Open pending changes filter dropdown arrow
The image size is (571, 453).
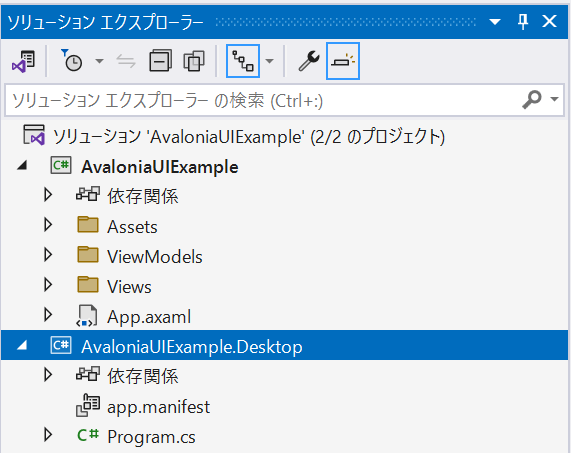tap(99, 61)
